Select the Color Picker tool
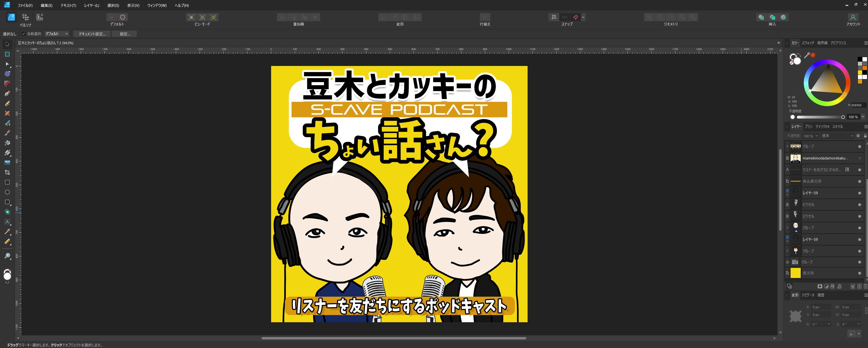868x348 pixels. 7,231
